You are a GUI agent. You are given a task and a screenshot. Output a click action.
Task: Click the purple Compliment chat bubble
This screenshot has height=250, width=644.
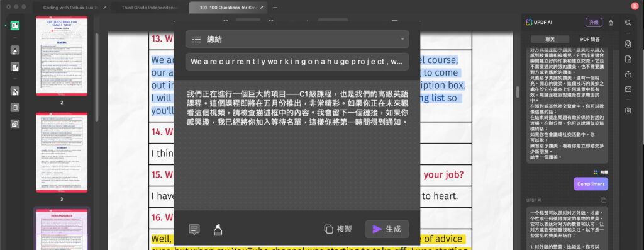[591, 184]
